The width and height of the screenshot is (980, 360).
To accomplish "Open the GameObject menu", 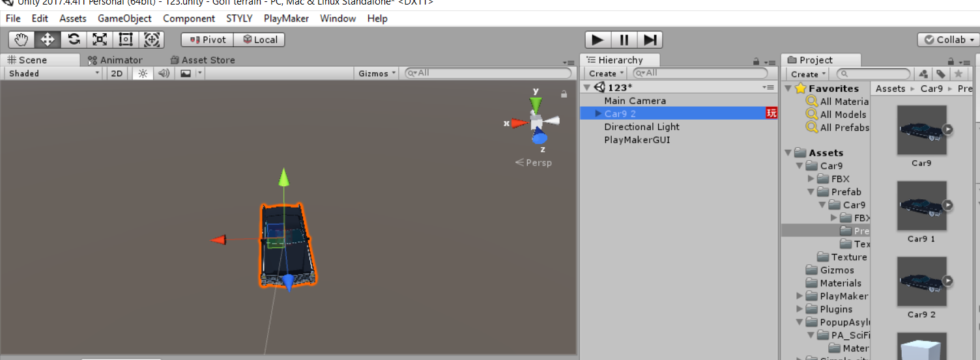I will pos(124,18).
